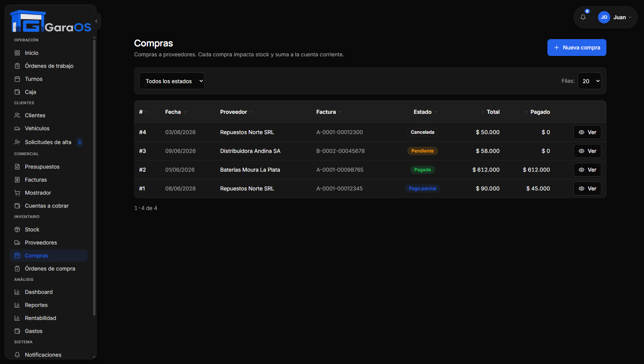The width and height of the screenshot is (644, 364).
Task: Click the Mostrador shopping cart icon
Action: 17,193
